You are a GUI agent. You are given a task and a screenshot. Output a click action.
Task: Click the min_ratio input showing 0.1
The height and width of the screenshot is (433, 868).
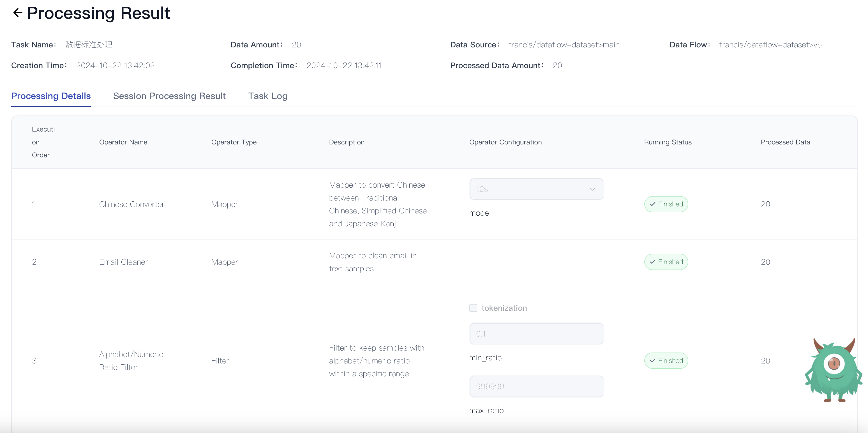(536, 334)
